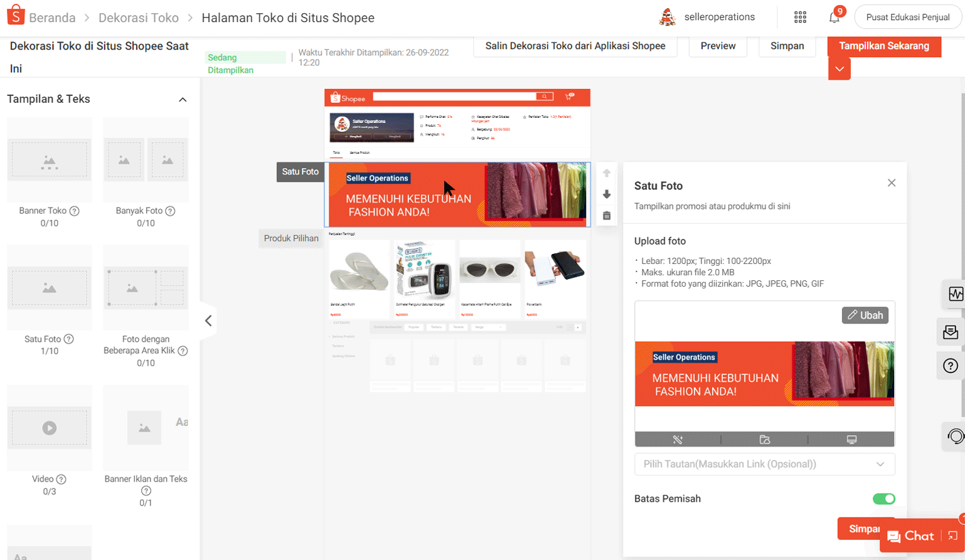Select the Banner Toko template thumbnail

[49, 159]
